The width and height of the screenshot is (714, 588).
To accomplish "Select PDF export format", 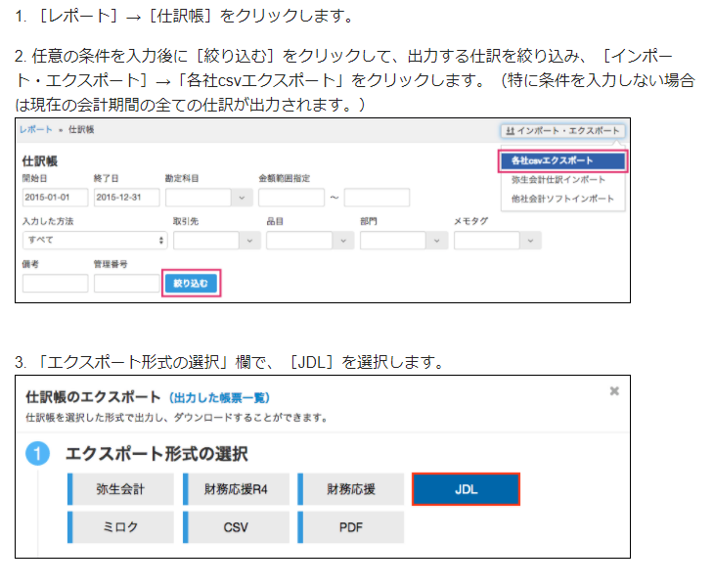I will tap(351, 527).
